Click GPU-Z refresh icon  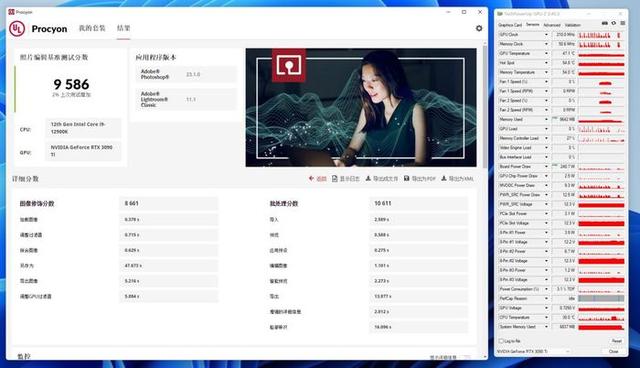613,24
